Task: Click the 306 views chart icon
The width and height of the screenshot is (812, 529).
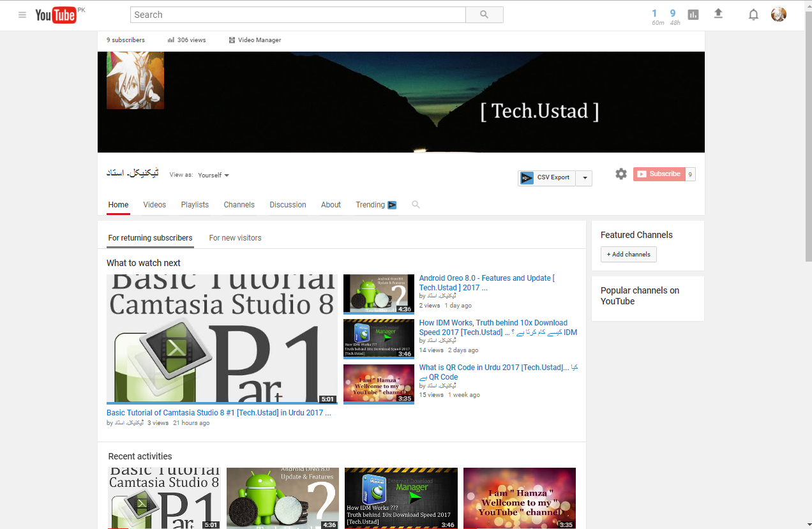Action: coord(171,40)
